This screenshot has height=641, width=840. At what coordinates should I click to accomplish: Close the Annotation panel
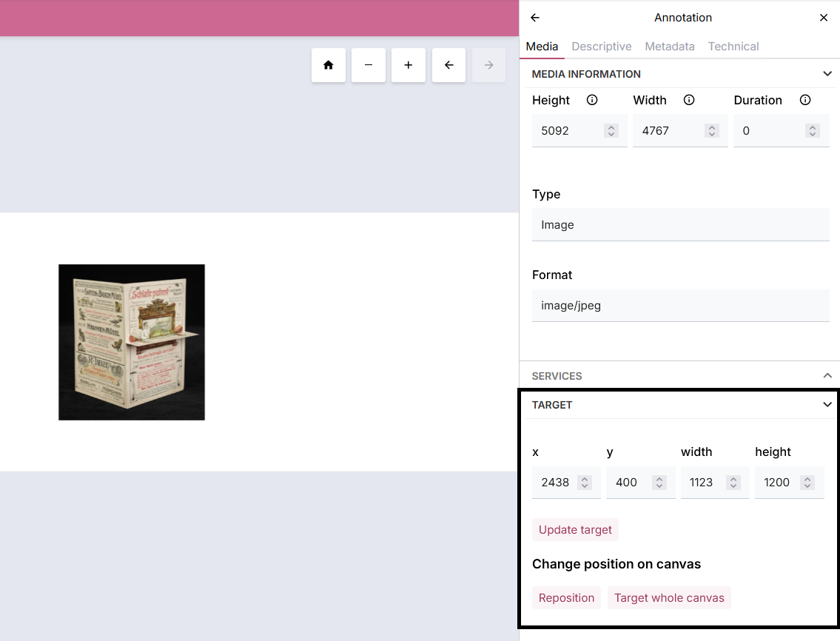click(824, 18)
